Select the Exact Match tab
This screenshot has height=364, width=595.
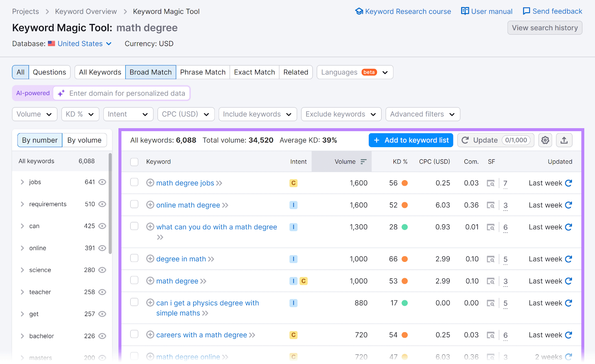pos(254,72)
